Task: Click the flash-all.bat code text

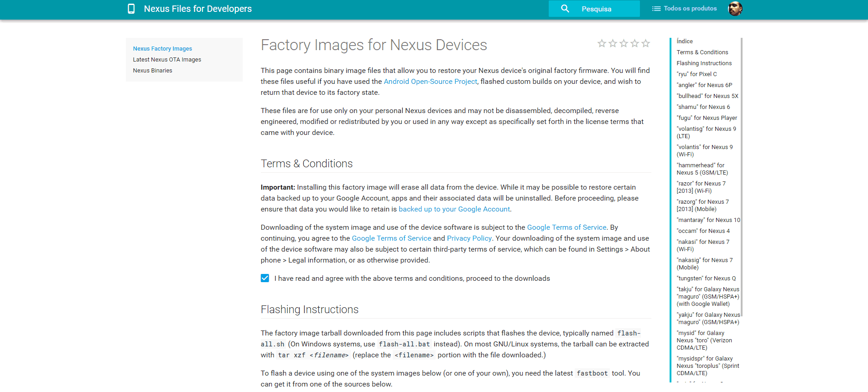Action: (x=404, y=344)
